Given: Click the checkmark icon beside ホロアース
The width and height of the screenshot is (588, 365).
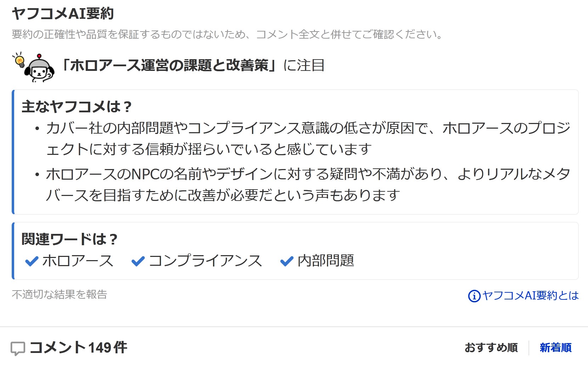Looking at the screenshot, I should point(32,262).
